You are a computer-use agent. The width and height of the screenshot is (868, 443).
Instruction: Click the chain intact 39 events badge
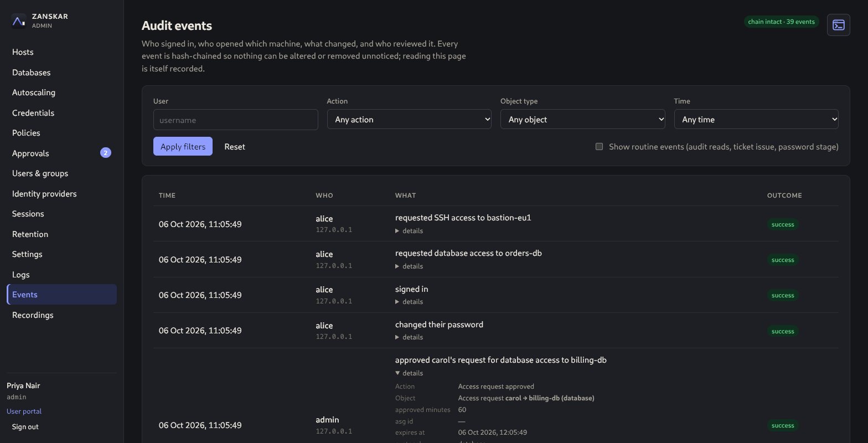pyautogui.click(x=781, y=22)
